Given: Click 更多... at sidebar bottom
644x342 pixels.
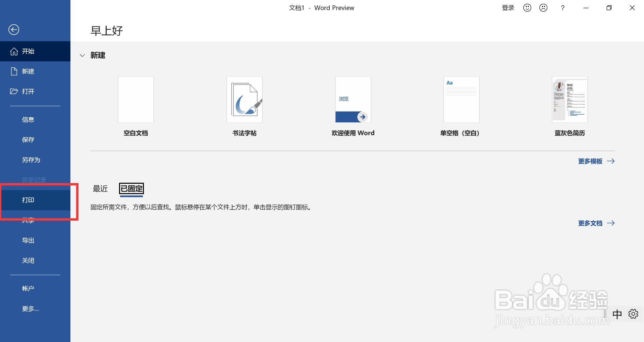Looking at the screenshot, I should (x=31, y=308).
